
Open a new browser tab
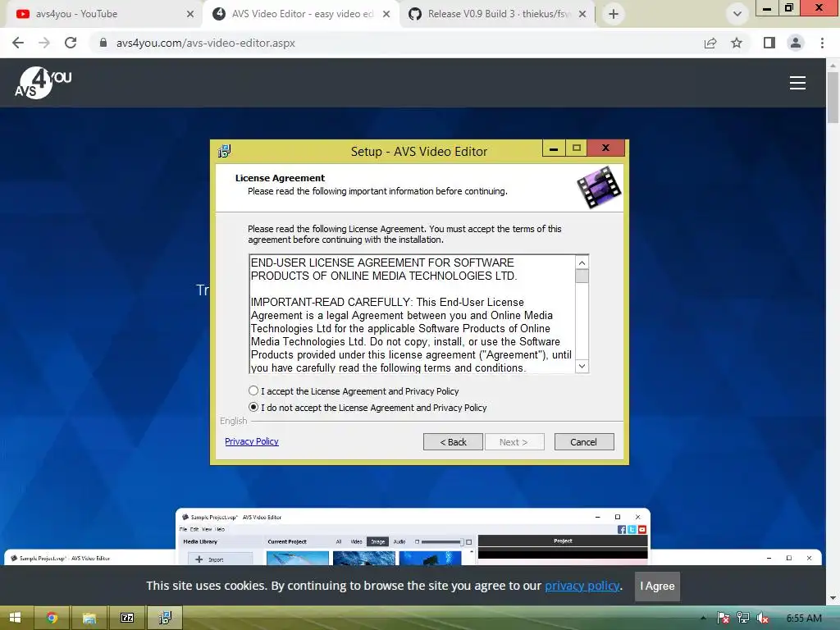click(x=614, y=14)
